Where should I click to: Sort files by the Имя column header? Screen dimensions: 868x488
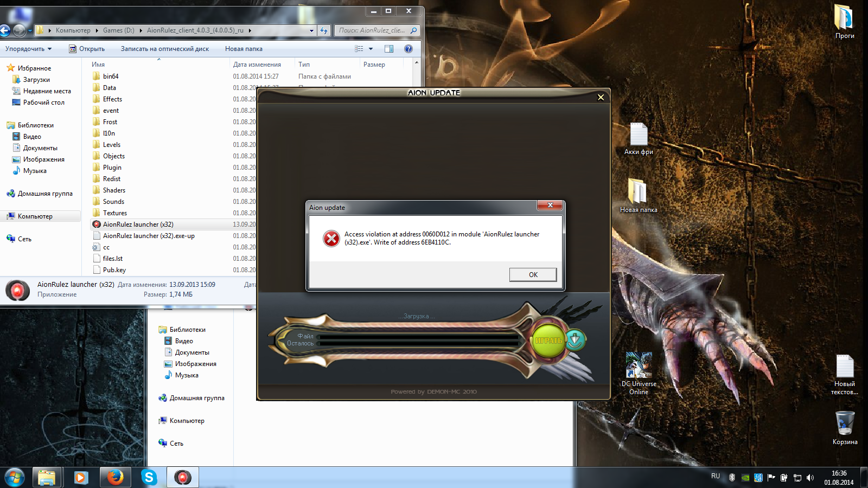98,65
